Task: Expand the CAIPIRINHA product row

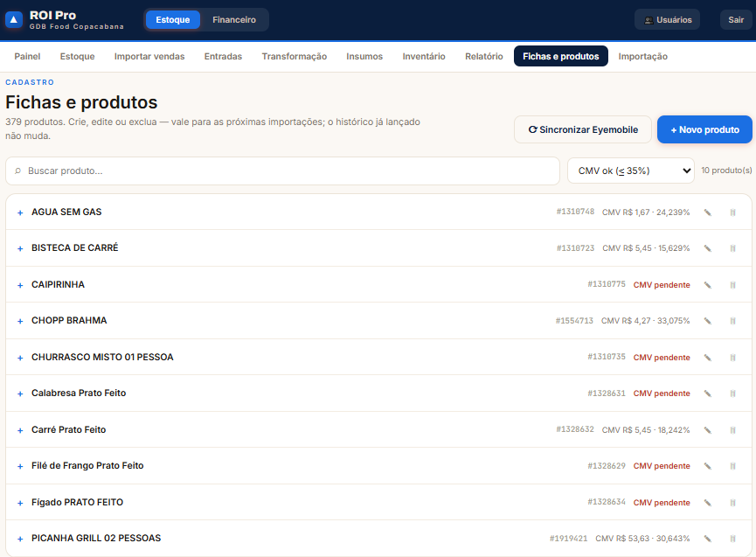Action: 20,285
